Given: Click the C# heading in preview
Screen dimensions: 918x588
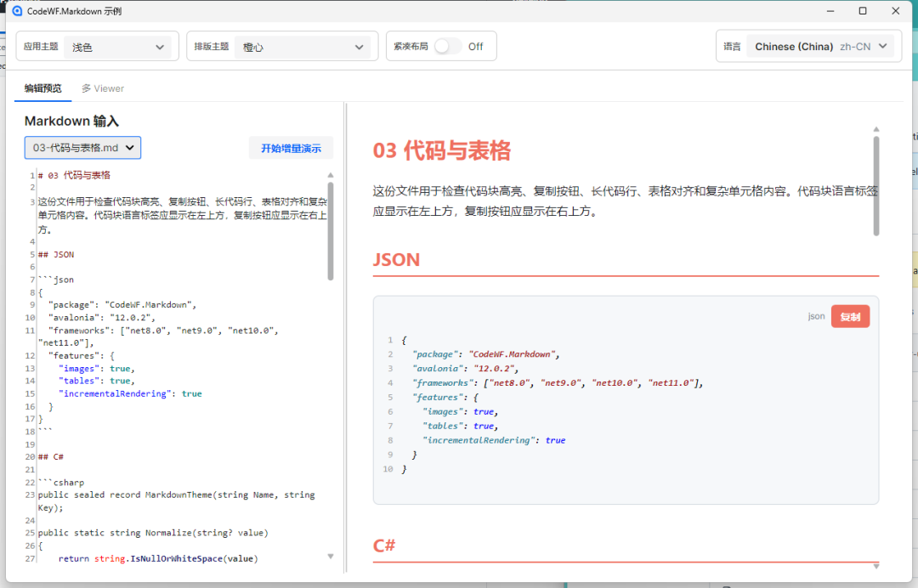Looking at the screenshot, I should (384, 546).
